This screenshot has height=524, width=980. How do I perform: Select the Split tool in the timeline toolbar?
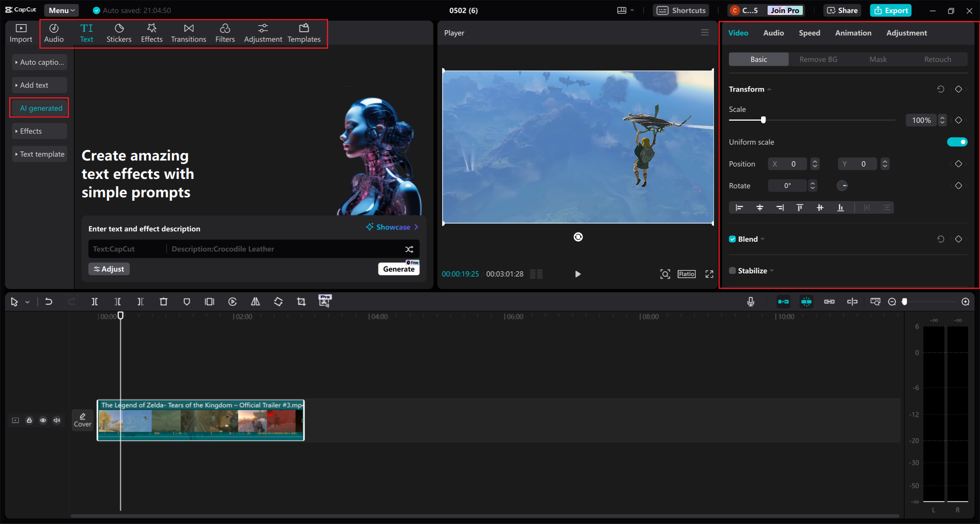pyautogui.click(x=95, y=301)
